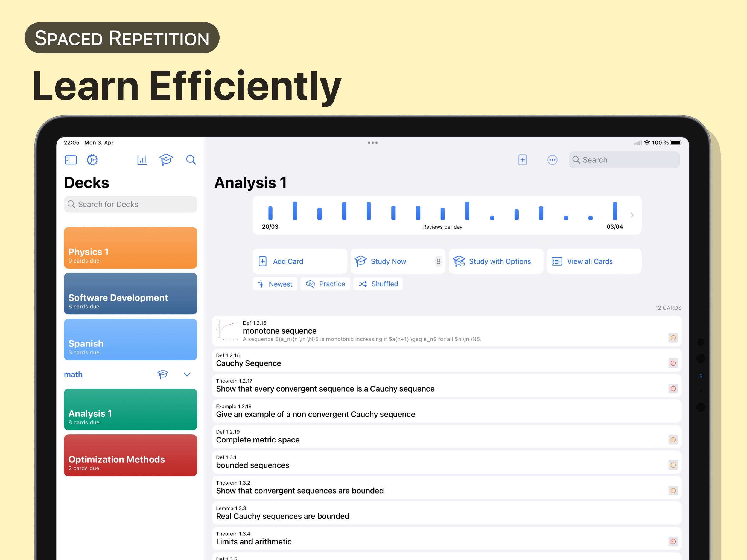Click the add card plus icon in top toolbar
Screen dimensions: 747x560
(523, 160)
